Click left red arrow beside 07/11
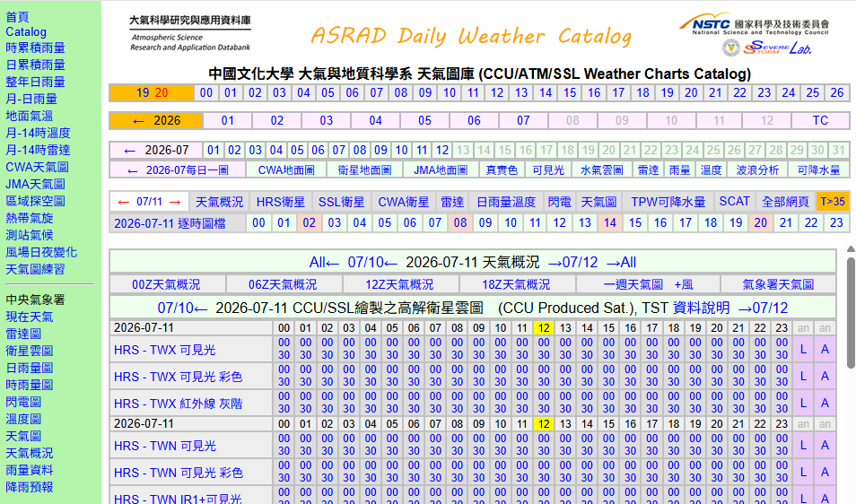Viewport: 856px width, 504px height. click(x=124, y=203)
